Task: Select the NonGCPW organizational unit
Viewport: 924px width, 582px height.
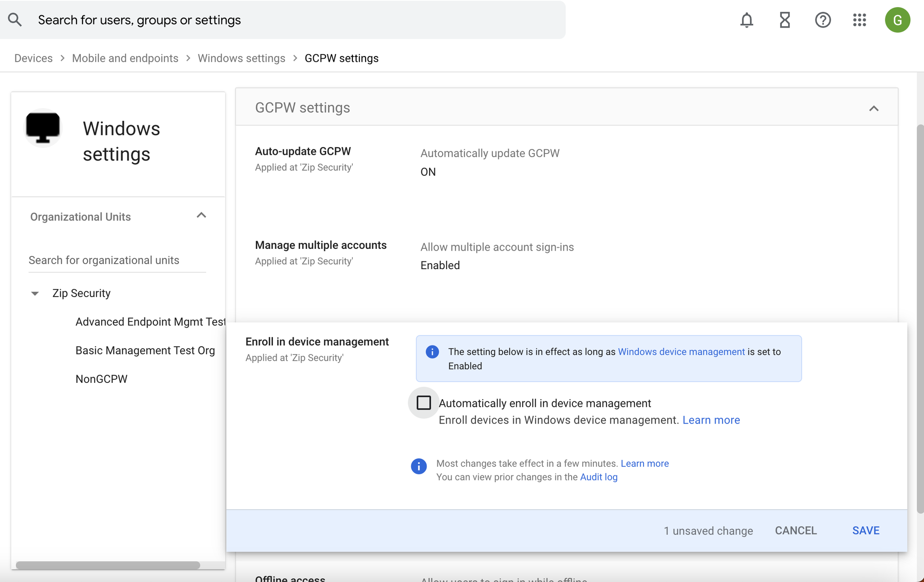Action: [102, 379]
